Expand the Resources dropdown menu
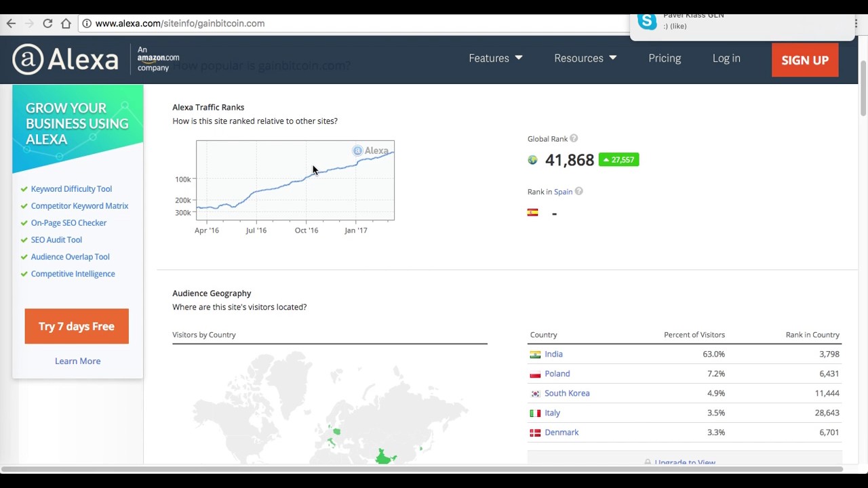868x488 pixels. click(x=585, y=58)
